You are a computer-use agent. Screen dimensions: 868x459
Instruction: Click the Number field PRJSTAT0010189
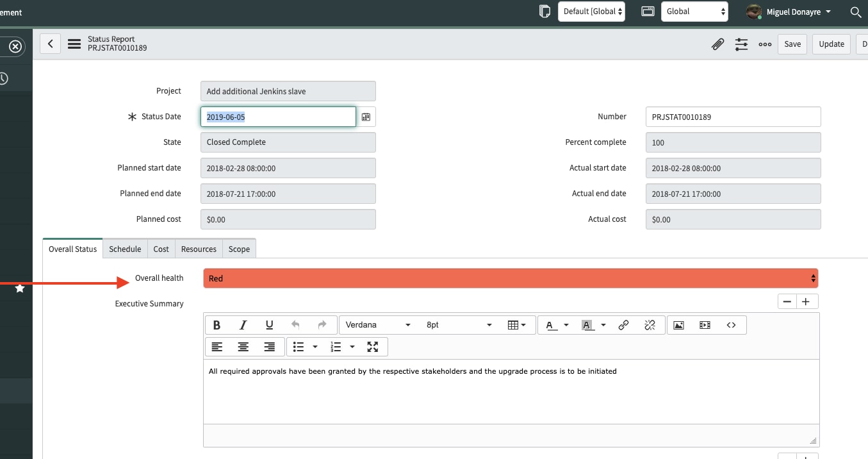pyautogui.click(x=733, y=117)
